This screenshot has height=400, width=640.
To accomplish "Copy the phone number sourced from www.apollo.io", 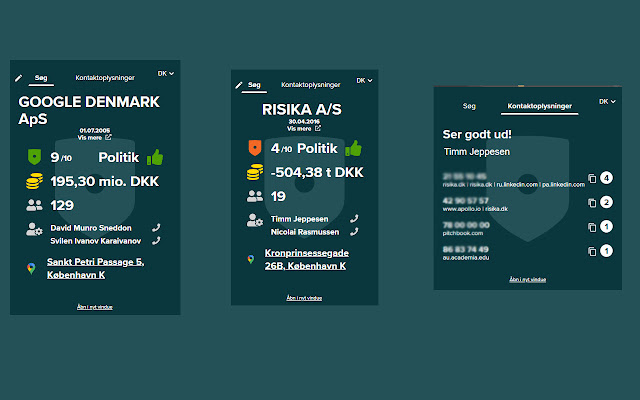I will pos(592,202).
